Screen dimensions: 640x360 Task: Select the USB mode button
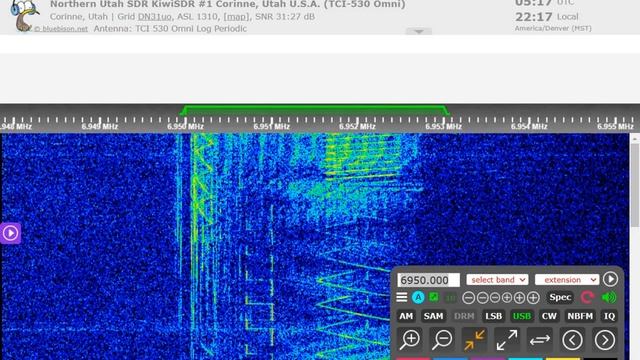tap(522, 316)
